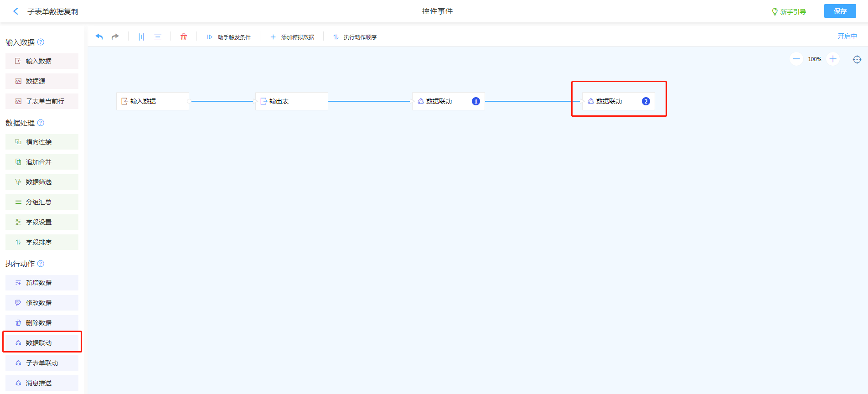The width and height of the screenshot is (868, 394).
Task: Click the horizontal align lines icon
Action: pos(158,37)
